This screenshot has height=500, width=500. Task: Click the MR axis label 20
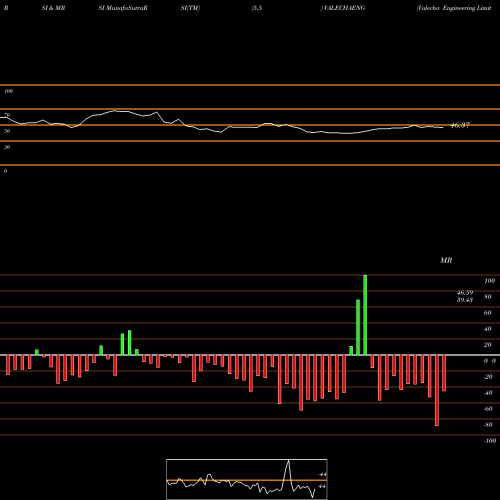coord(488,345)
